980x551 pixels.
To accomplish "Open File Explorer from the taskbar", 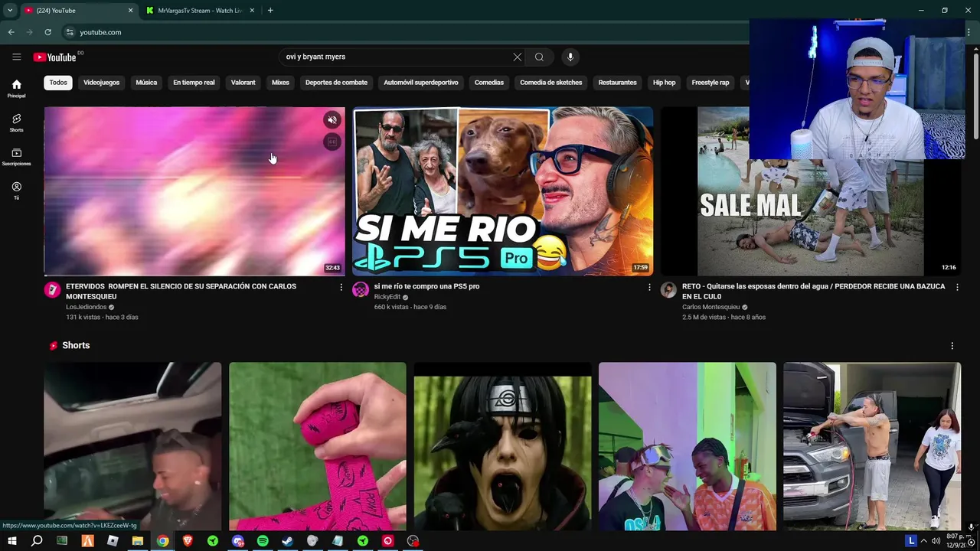I will click(x=138, y=541).
